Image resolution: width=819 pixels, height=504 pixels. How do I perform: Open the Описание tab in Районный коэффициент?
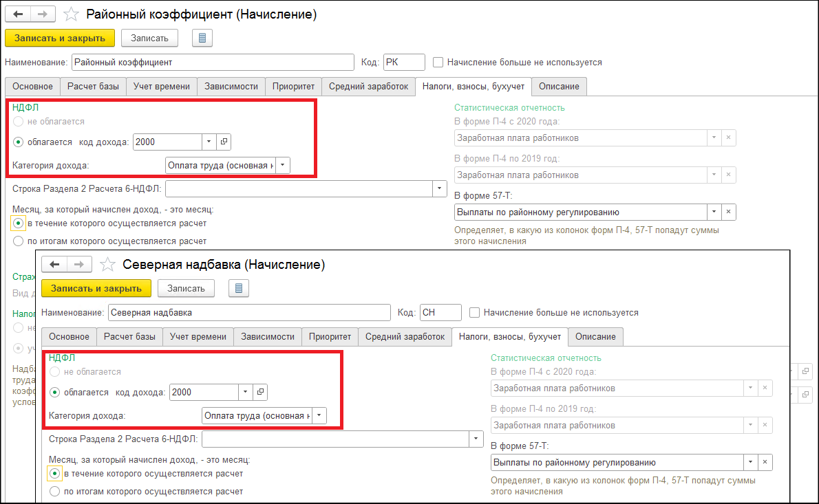click(559, 87)
